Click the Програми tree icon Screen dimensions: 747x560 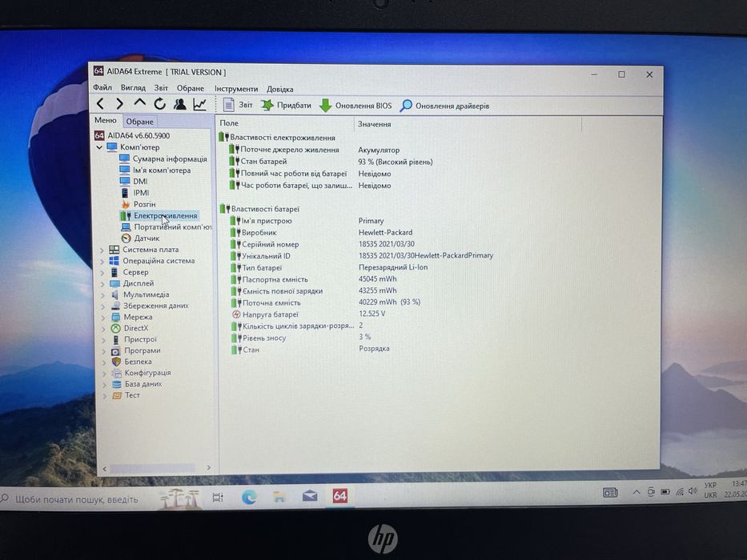click(116, 351)
